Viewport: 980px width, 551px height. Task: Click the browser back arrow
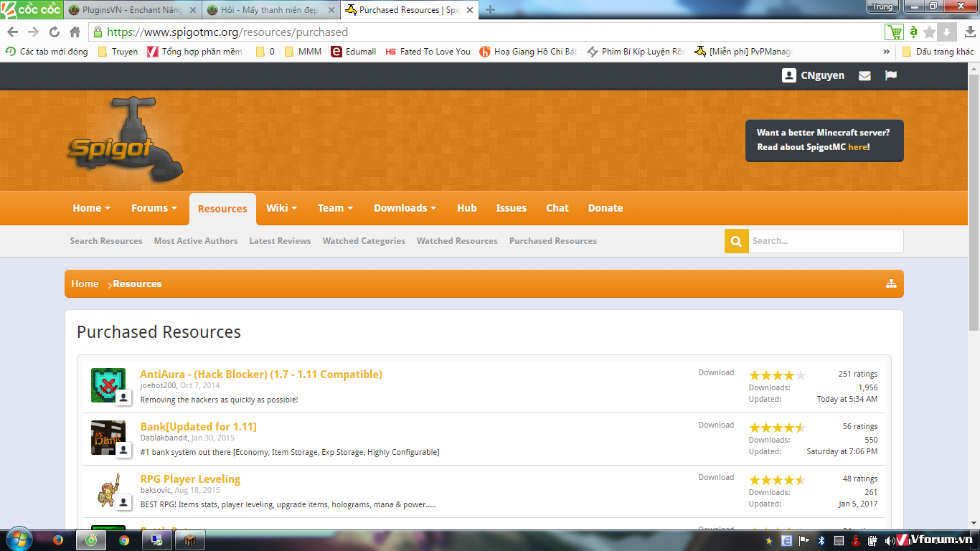point(13,32)
